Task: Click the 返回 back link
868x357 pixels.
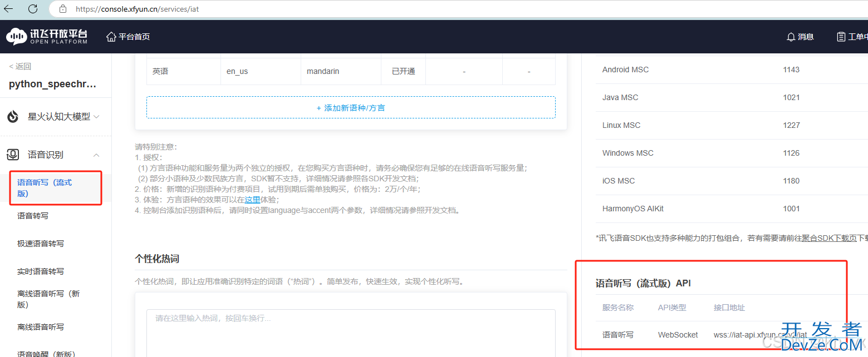Action: 20,66
